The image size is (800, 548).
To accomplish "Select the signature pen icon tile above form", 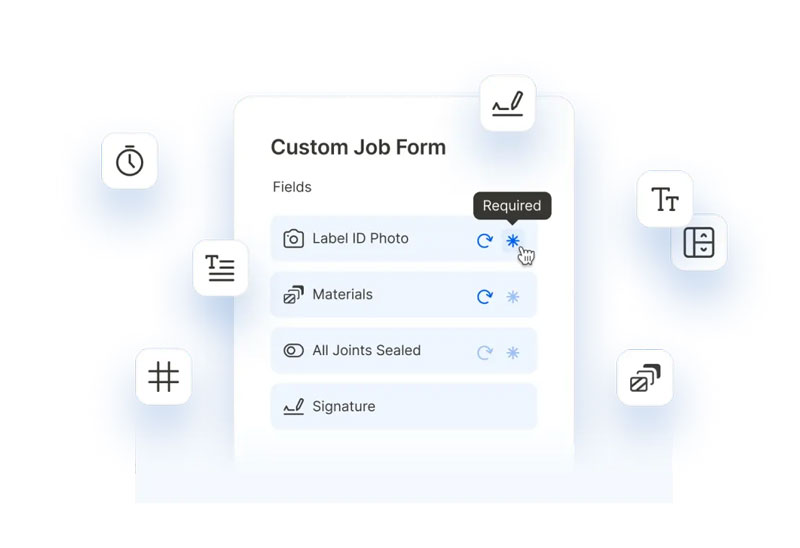I will pos(508,104).
